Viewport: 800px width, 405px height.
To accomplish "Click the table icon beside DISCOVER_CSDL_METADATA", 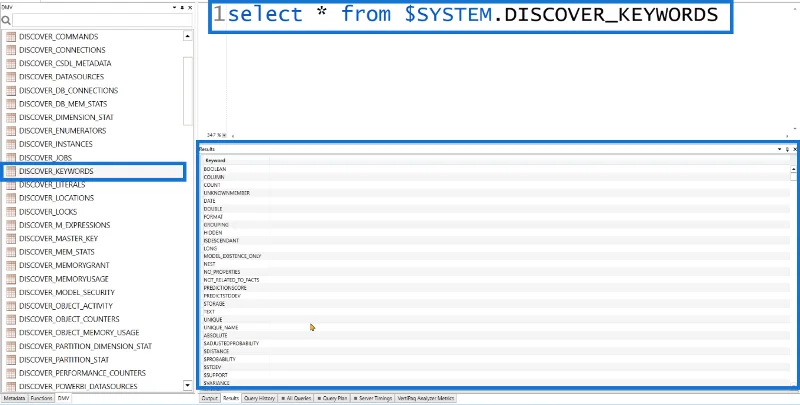I will [11, 63].
